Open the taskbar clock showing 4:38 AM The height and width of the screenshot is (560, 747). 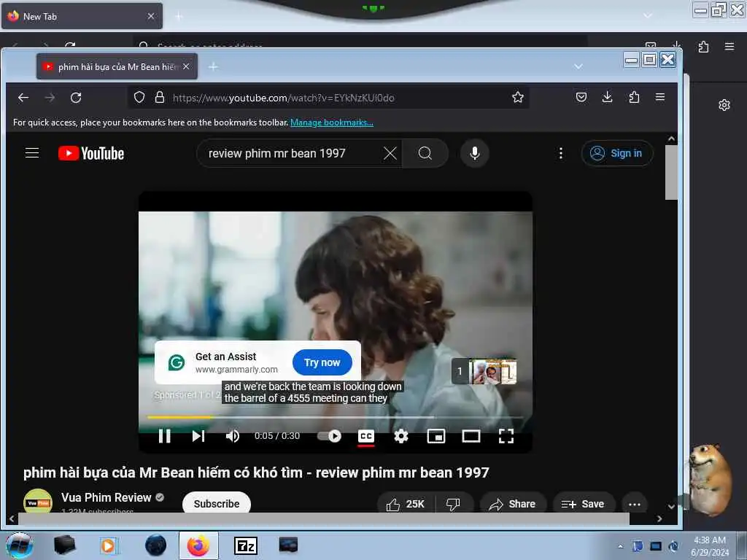(x=709, y=546)
